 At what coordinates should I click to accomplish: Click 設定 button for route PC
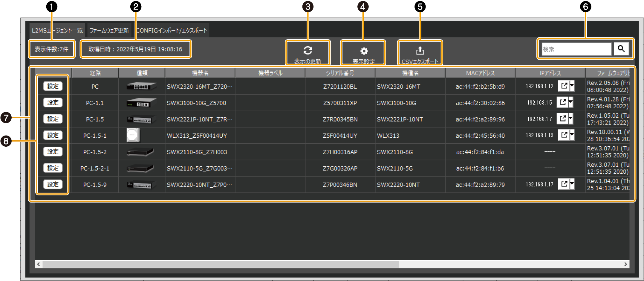coord(53,86)
